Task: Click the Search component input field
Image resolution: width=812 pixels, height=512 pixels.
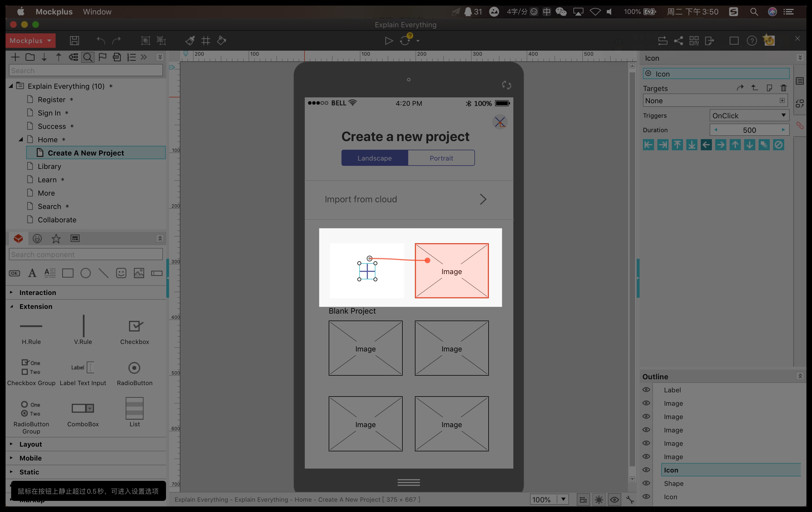Action: click(x=86, y=255)
